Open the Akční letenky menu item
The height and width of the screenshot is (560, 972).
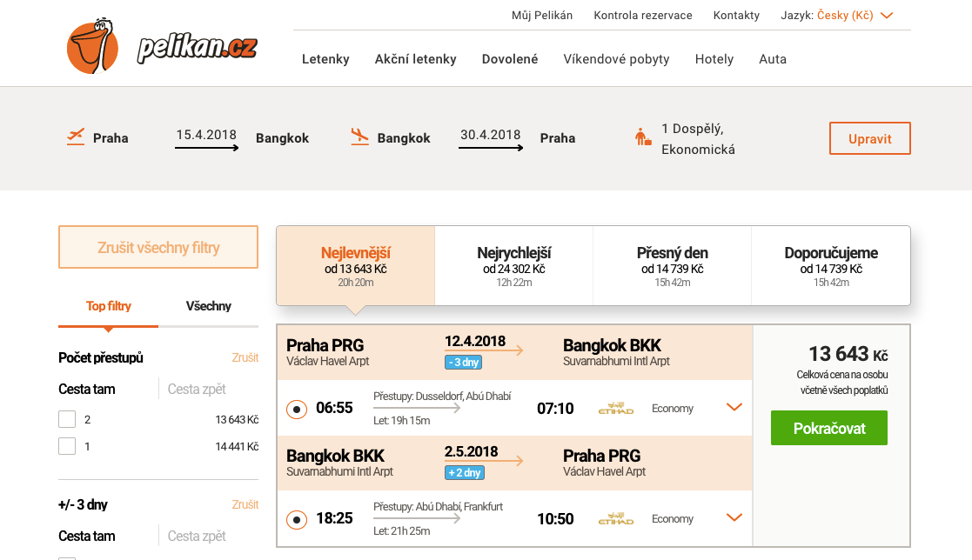[x=415, y=59]
